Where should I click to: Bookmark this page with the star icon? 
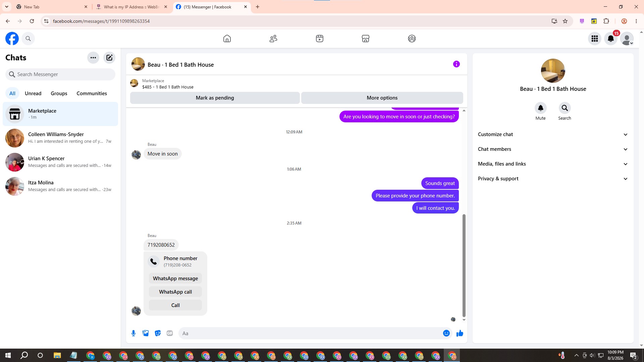tap(565, 21)
